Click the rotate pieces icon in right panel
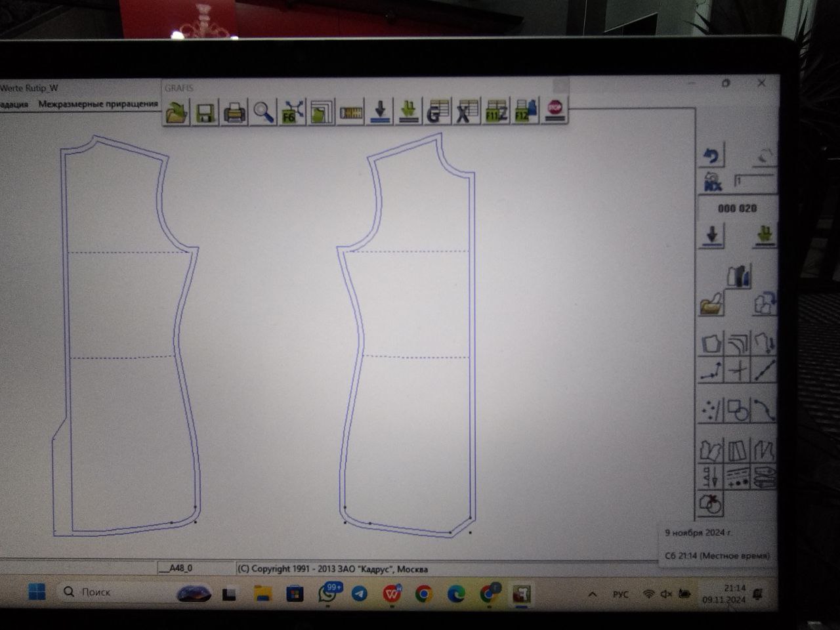This screenshot has height=630, width=840. pos(765,303)
